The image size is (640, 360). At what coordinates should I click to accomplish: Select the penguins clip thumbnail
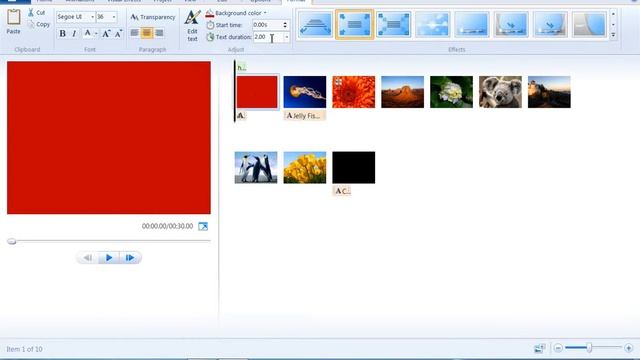(256, 167)
